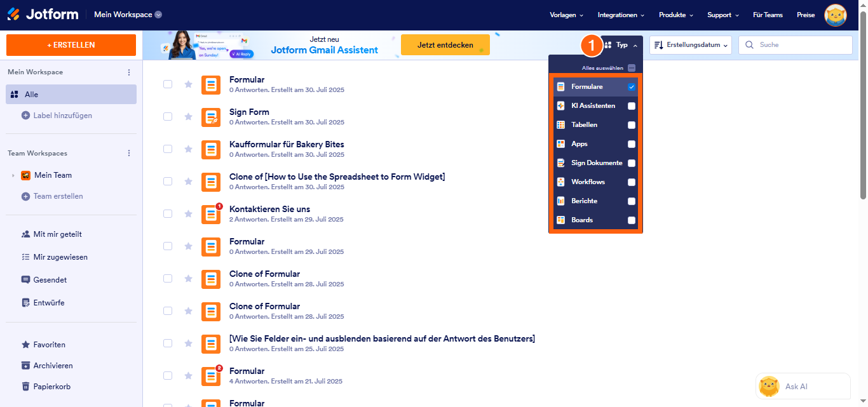This screenshot has height=407, width=868.
Task: Click the Berichte type icon
Action: pyautogui.click(x=560, y=201)
